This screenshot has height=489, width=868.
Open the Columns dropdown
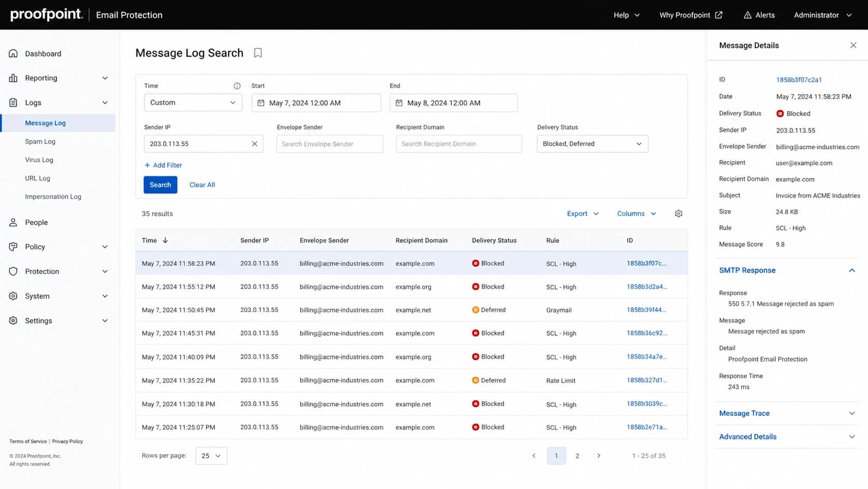pos(636,214)
